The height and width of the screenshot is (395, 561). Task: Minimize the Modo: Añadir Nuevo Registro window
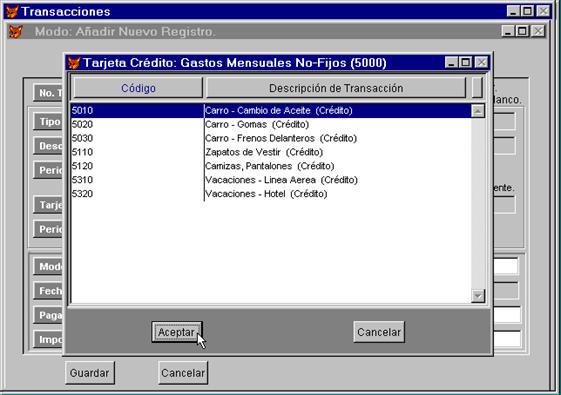(x=508, y=31)
